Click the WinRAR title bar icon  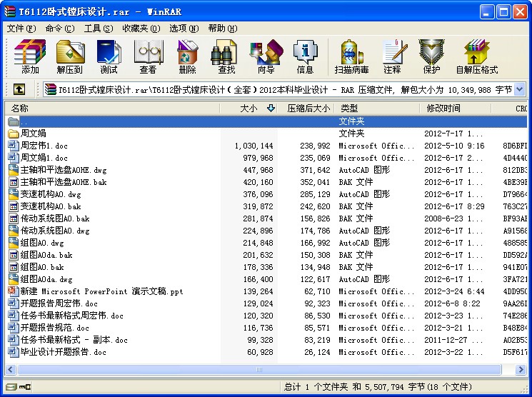[10, 11]
